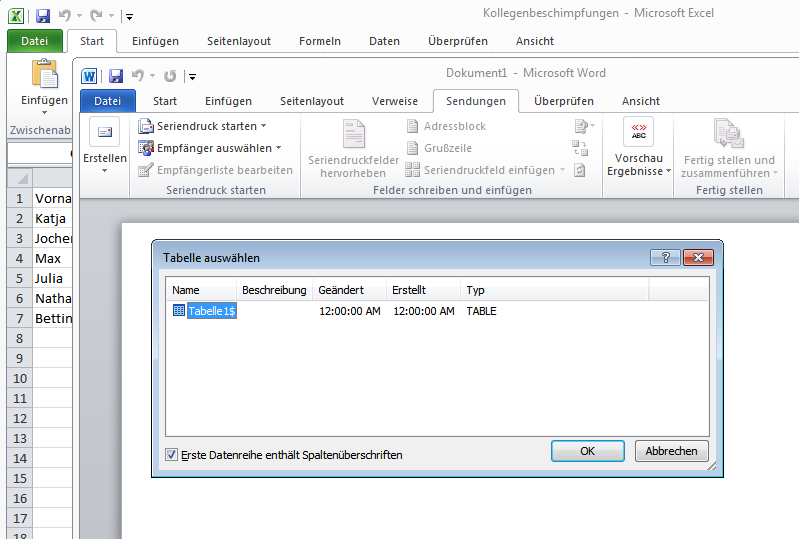
Task: Sort by Name column header
Action: pyautogui.click(x=201, y=290)
